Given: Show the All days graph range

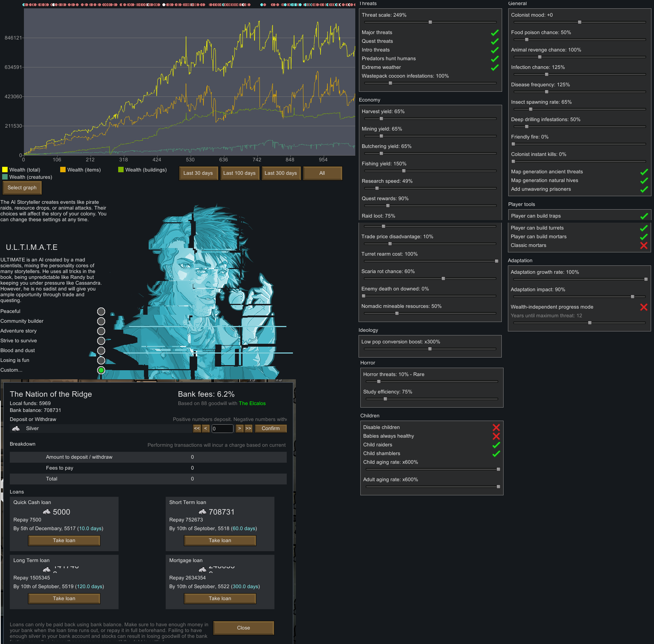Looking at the screenshot, I should (x=322, y=173).
